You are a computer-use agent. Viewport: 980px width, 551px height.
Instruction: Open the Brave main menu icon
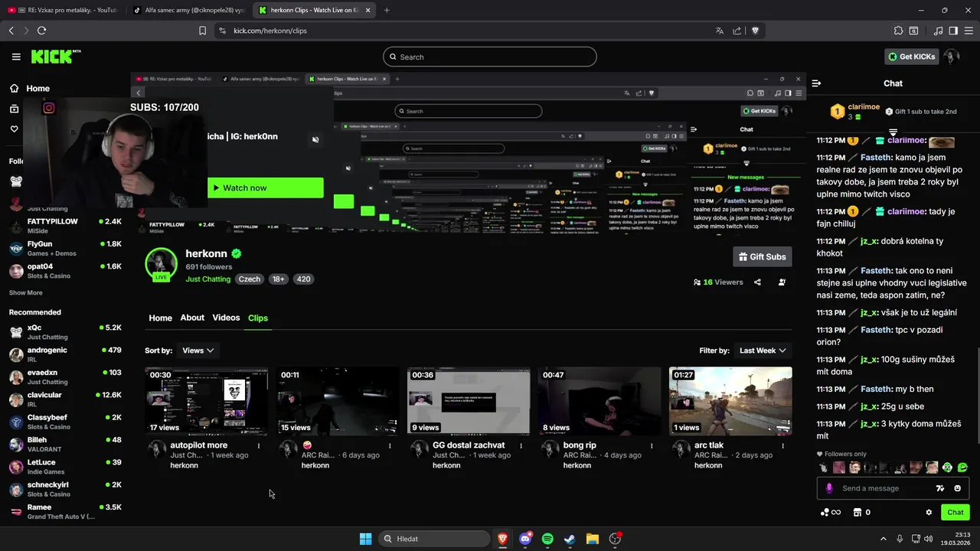coord(969,31)
